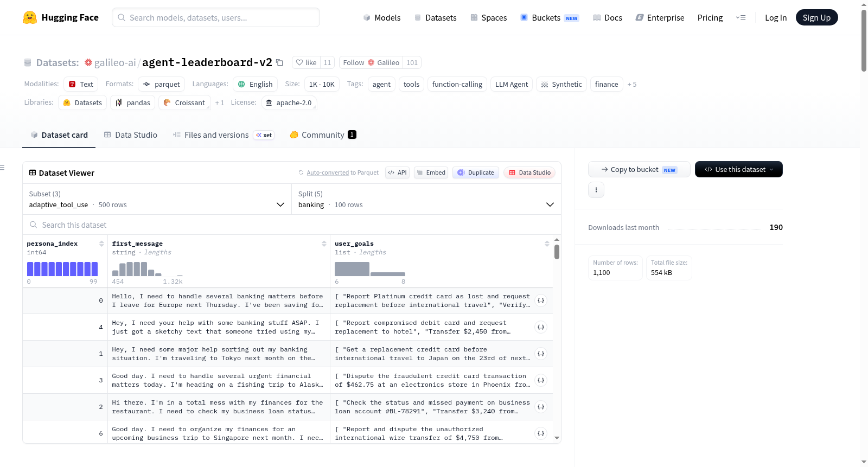Copy dataset name with the copy icon
This screenshot has height=467, width=868.
[x=279, y=62]
